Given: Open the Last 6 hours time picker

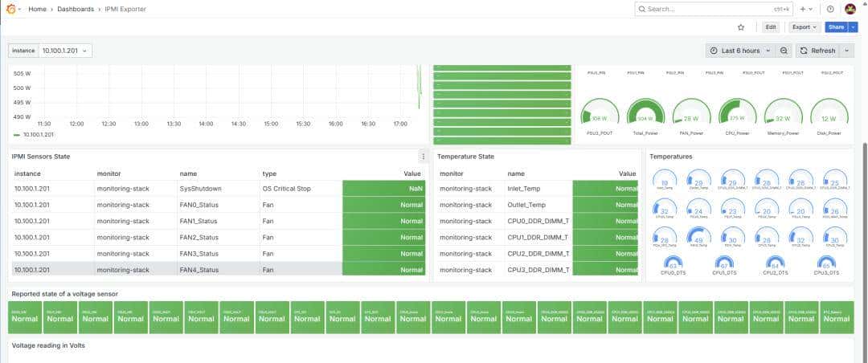Looking at the screenshot, I should pos(741,51).
